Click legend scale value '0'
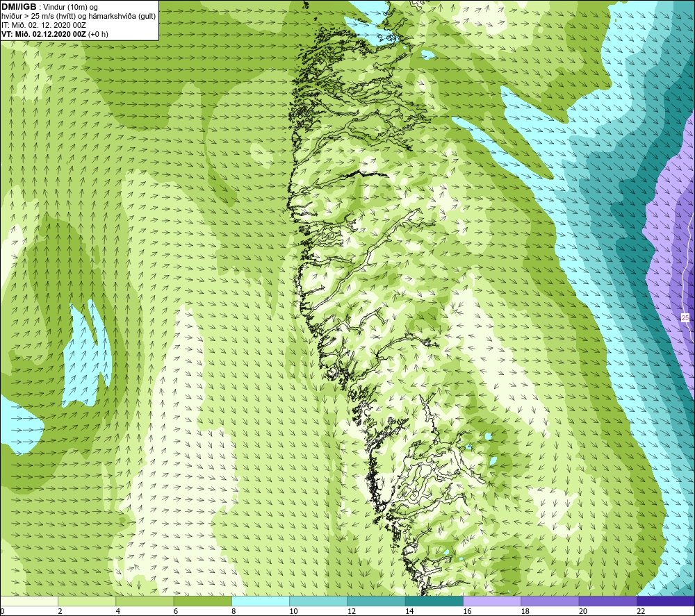695x616 pixels. pyautogui.click(x=2, y=612)
